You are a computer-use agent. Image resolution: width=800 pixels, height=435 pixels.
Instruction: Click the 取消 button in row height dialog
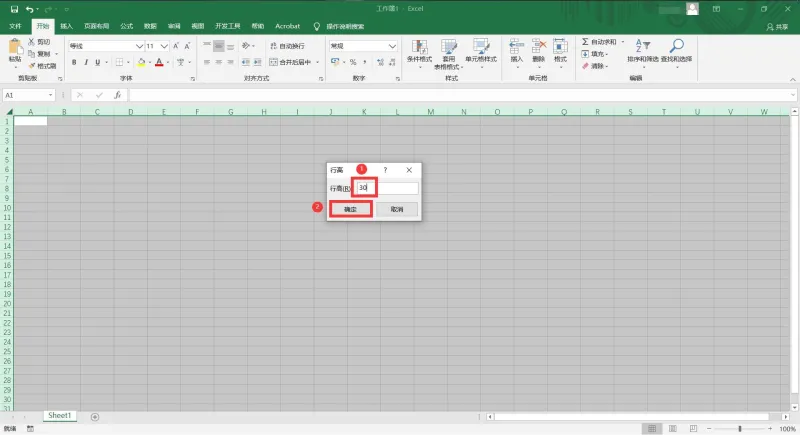[x=397, y=209]
